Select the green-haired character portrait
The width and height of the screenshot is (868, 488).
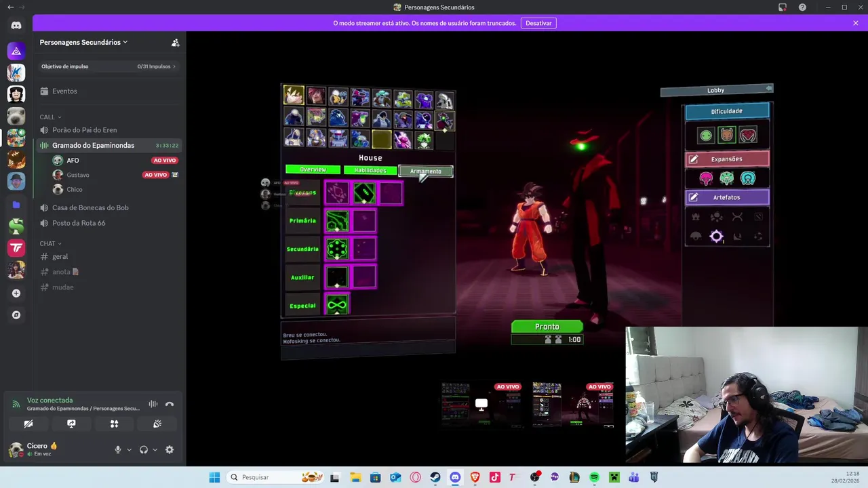pos(424,140)
